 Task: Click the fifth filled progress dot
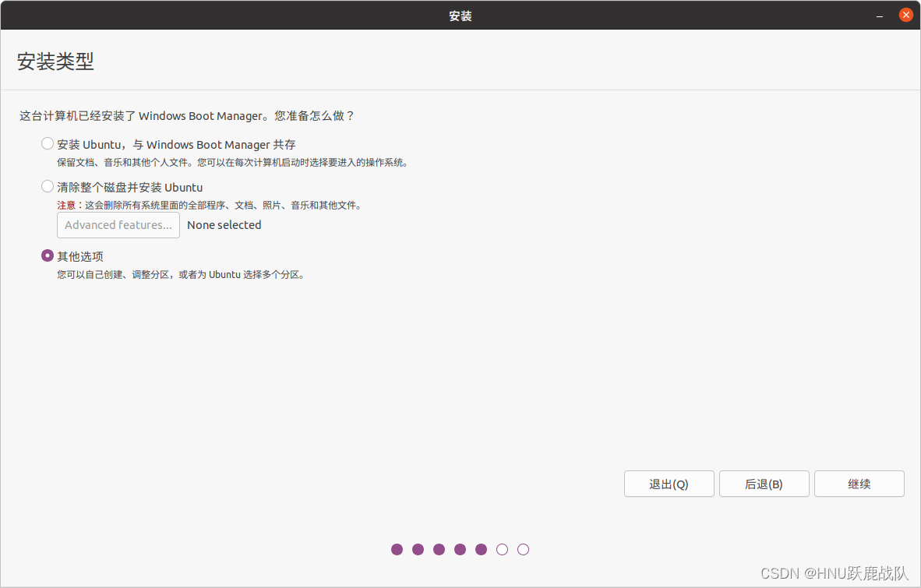click(481, 549)
